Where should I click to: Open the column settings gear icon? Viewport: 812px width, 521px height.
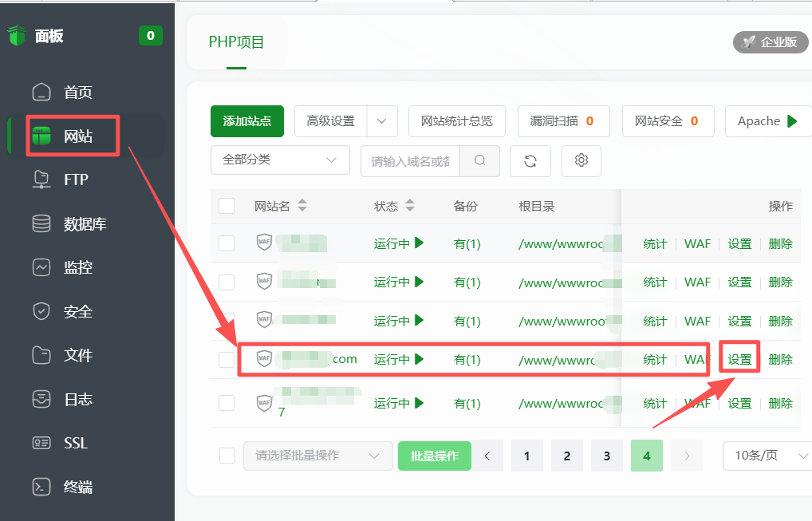coord(581,160)
